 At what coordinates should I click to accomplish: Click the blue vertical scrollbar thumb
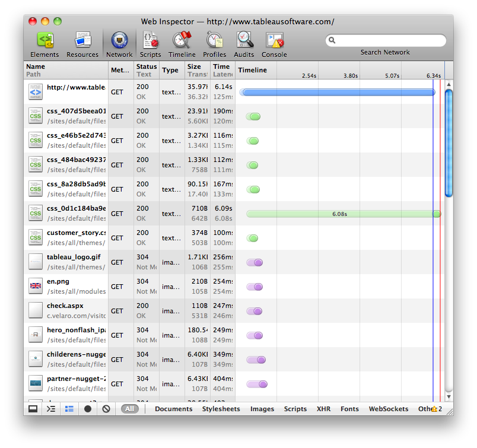(x=449, y=143)
